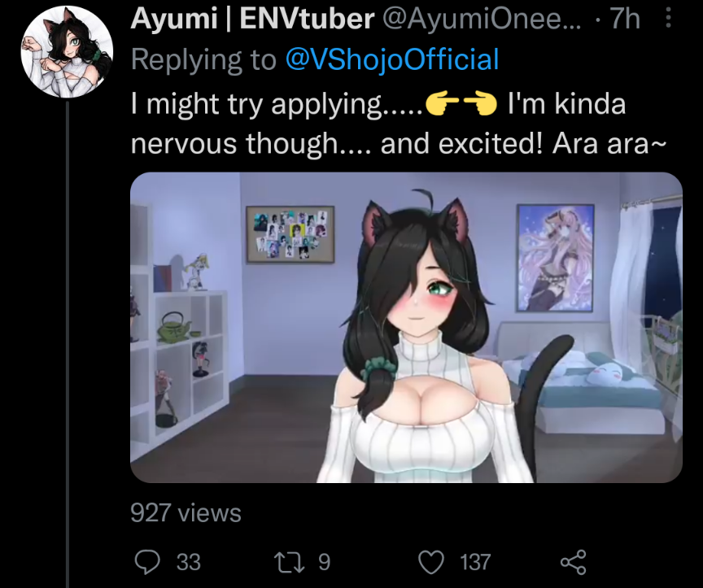This screenshot has width=703, height=588.
Task: Click the pink-haired poster in the video
Action: tap(555, 258)
